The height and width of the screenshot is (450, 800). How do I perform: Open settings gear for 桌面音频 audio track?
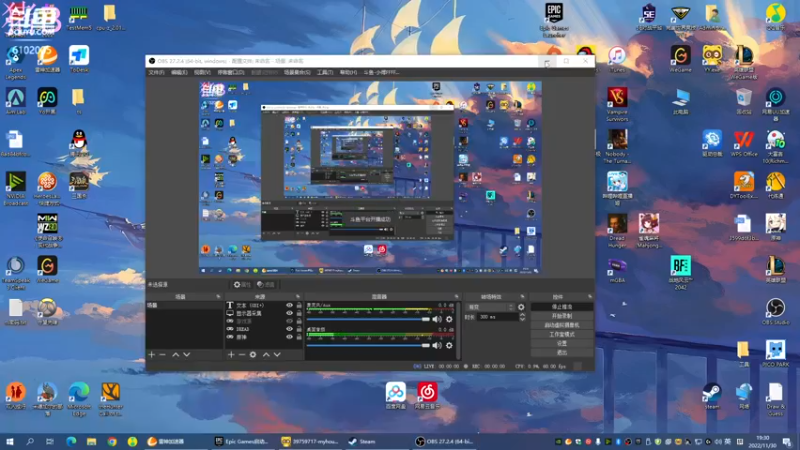click(449, 345)
